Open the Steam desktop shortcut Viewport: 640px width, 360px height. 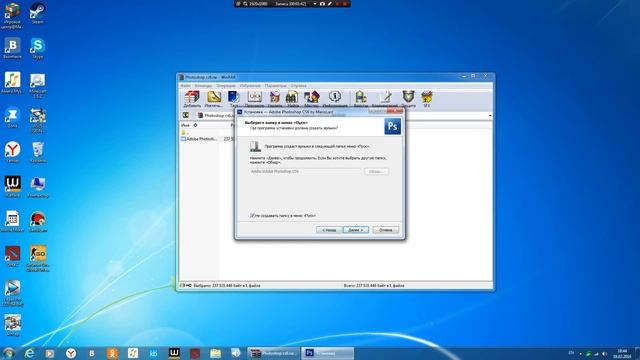click(37, 13)
